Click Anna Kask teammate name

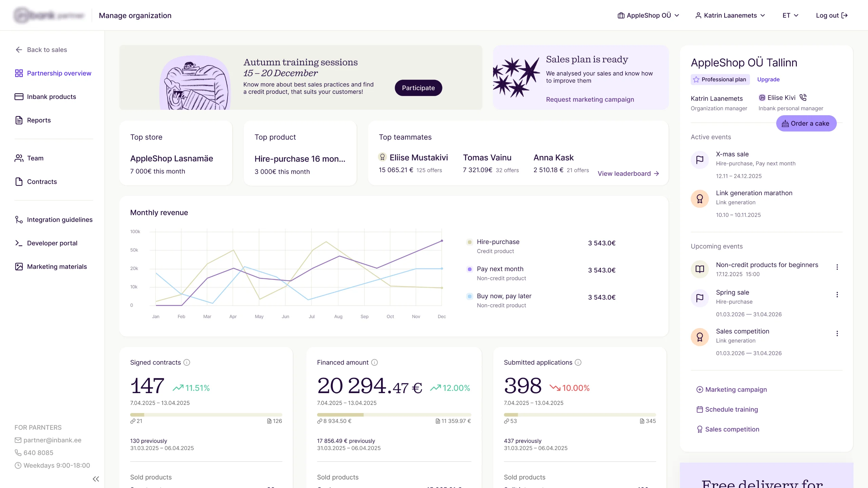[553, 158]
